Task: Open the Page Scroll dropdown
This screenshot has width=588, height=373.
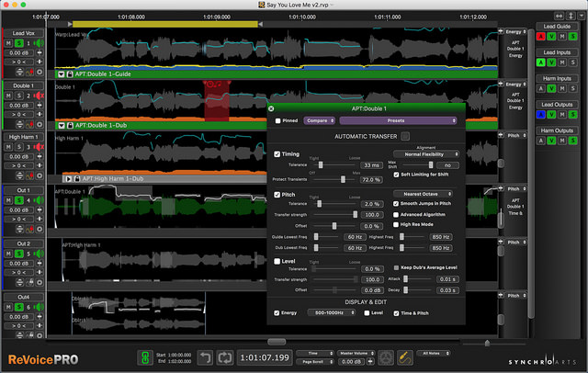Action: (315, 362)
